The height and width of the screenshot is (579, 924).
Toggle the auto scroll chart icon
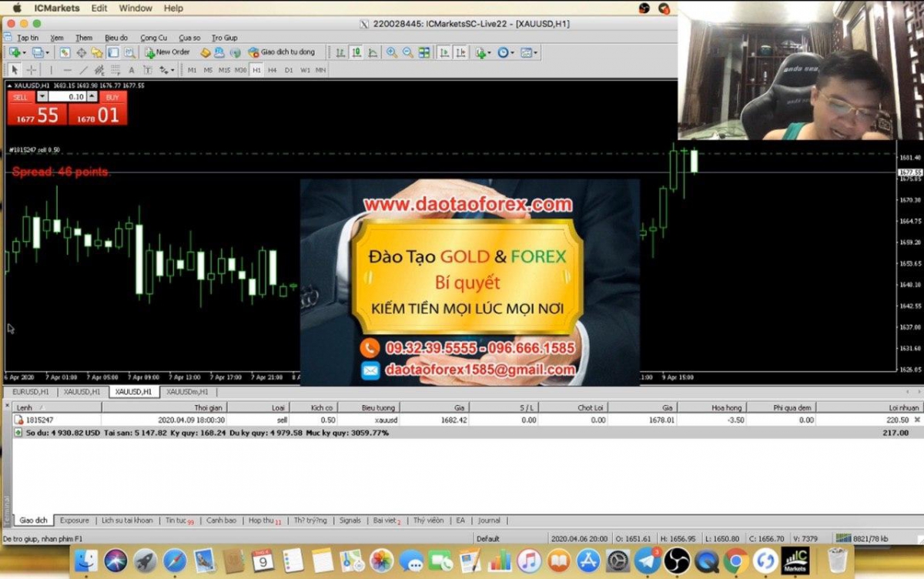444,52
